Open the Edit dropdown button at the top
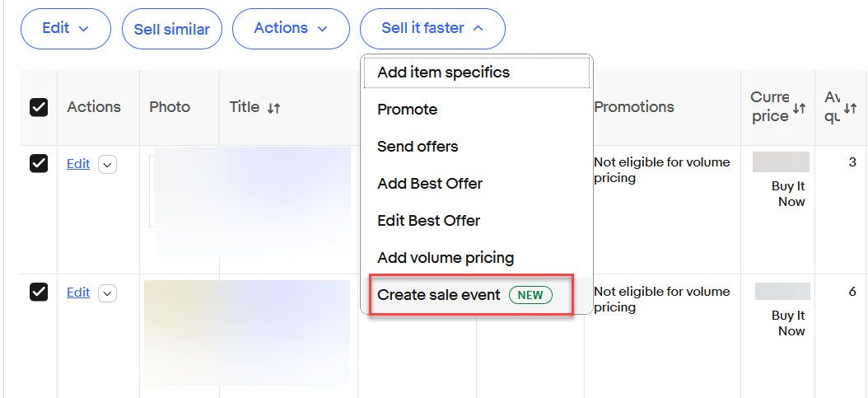Viewport: 868px width, 398px height. (65, 29)
